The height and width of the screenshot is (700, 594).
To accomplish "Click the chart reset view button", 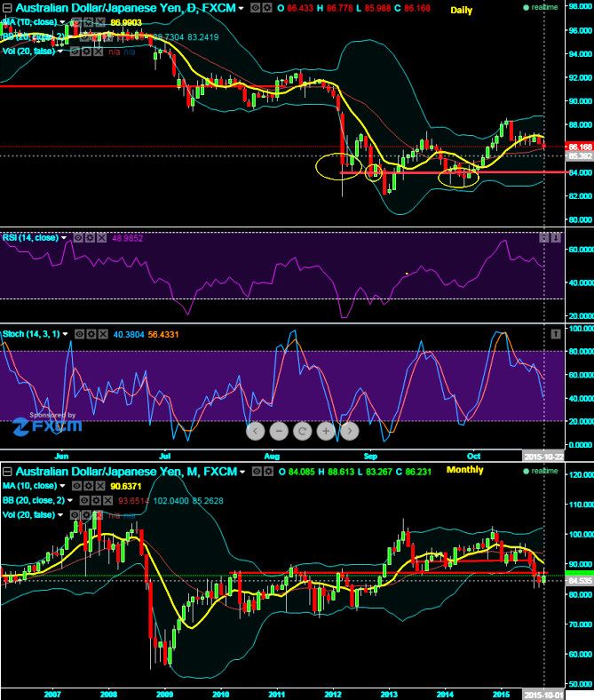I will coord(302,431).
